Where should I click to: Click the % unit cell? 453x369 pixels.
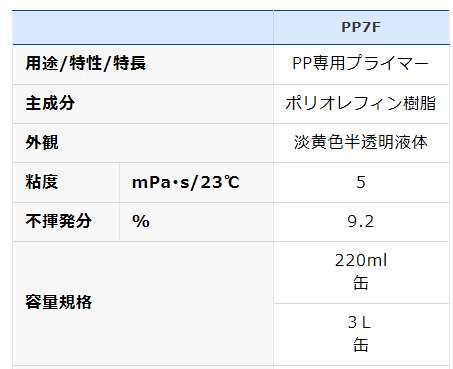(x=197, y=222)
